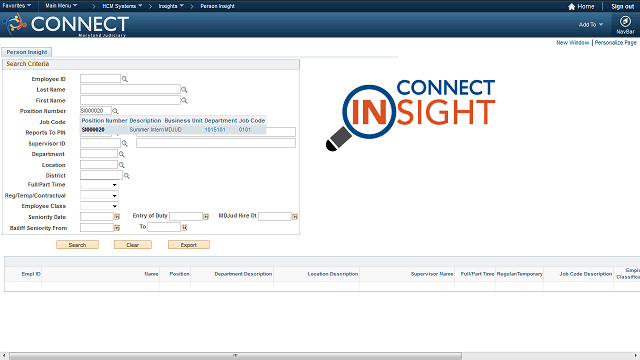Click the Location input field
This screenshot has height=360, width=640.
[x=99, y=164]
